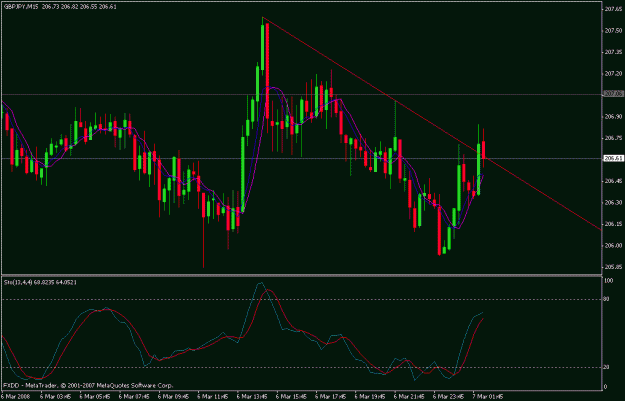Click the red stochastic signal line peak
Image resolution: width=625 pixels, height=401 pixels.
[x=268, y=290]
